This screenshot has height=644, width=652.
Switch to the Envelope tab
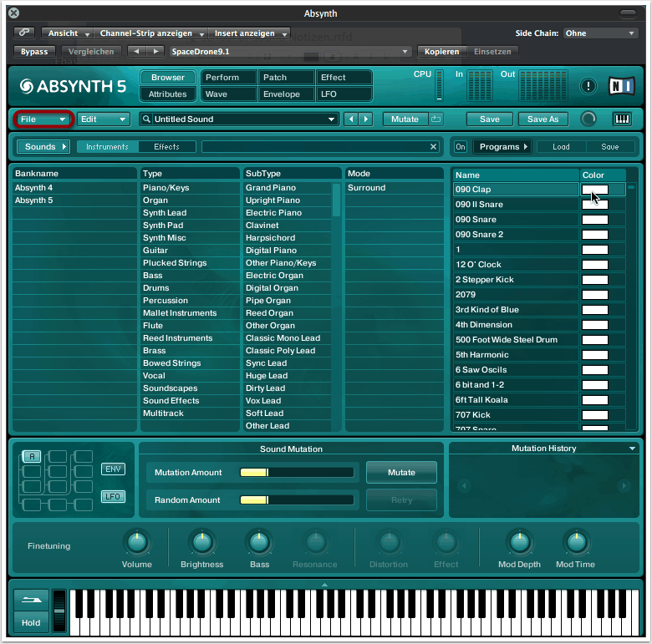282,94
